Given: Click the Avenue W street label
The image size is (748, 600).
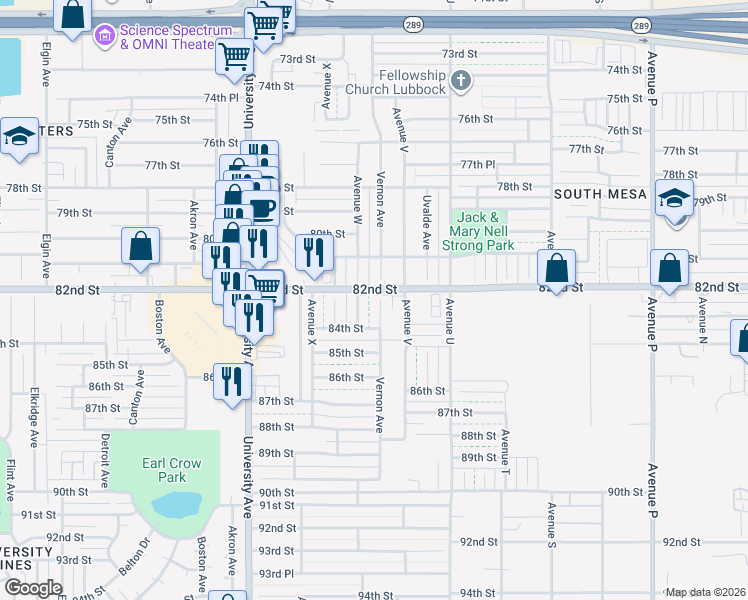Looking at the screenshot, I should pyautogui.click(x=358, y=200).
